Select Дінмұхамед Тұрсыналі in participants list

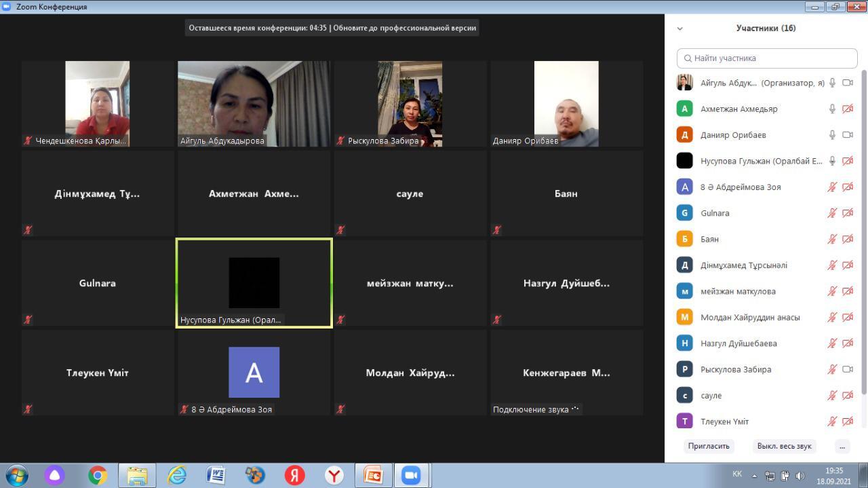[x=743, y=265]
